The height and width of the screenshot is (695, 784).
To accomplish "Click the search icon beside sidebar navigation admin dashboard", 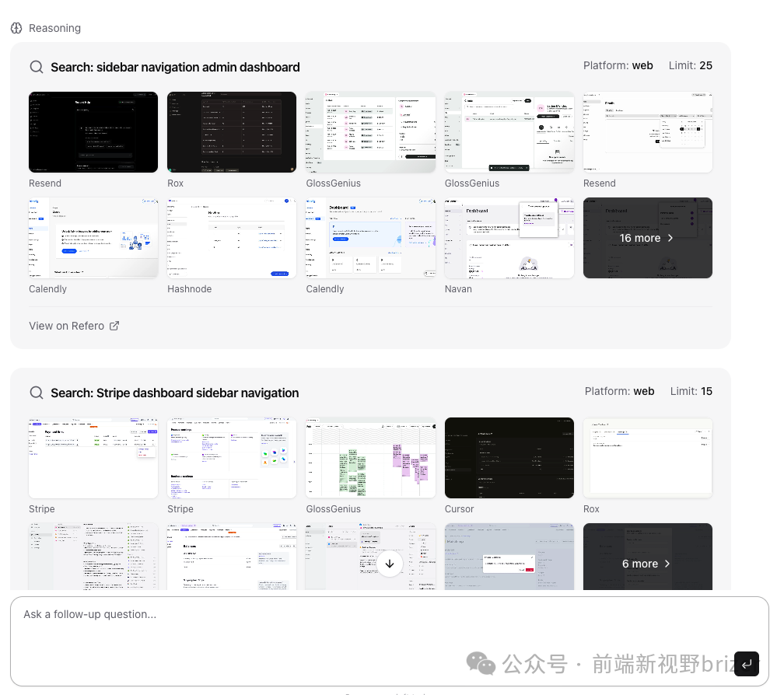I will (x=37, y=67).
